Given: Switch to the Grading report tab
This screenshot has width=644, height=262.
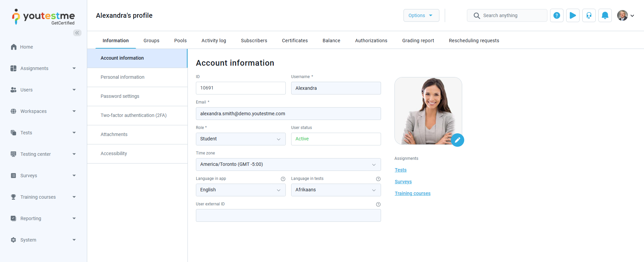Looking at the screenshot, I should tap(418, 41).
